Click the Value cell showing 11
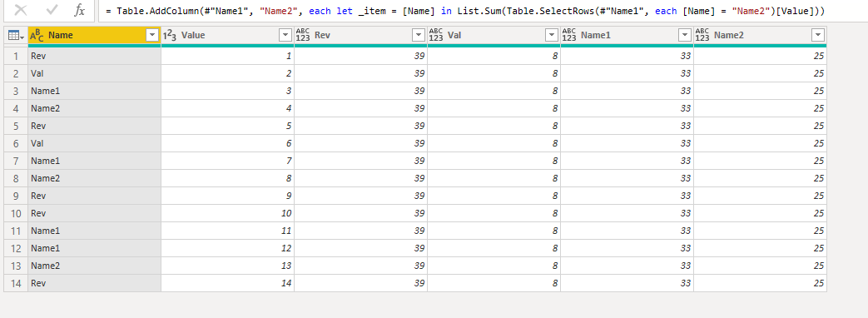This screenshot has height=318, width=868. 227,231
